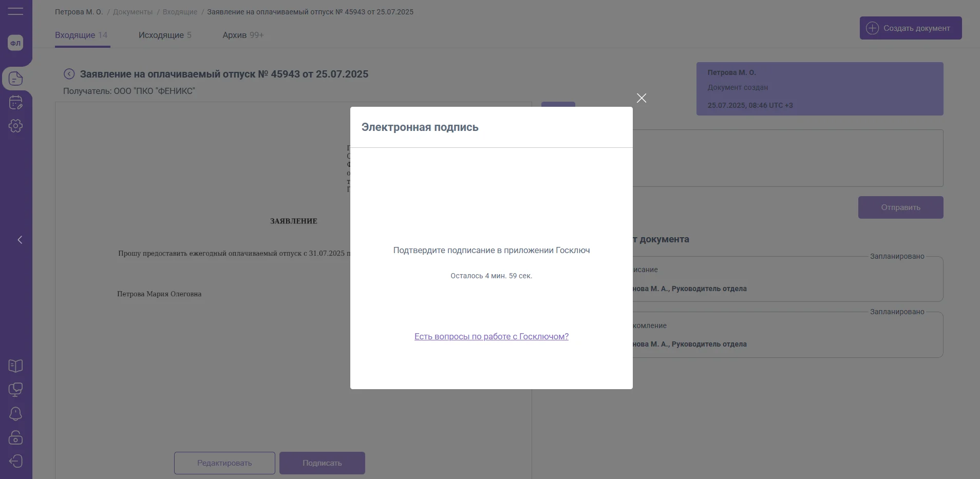Open the calendar icon in sidebar
The height and width of the screenshot is (479, 980).
tap(15, 103)
